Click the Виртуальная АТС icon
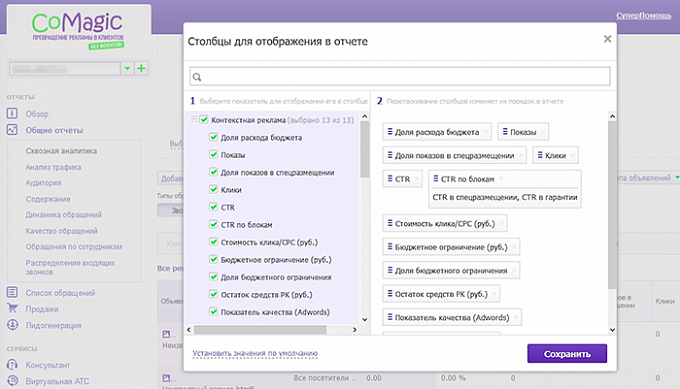Viewport: 680px width, 389px height. pos(12,381)
